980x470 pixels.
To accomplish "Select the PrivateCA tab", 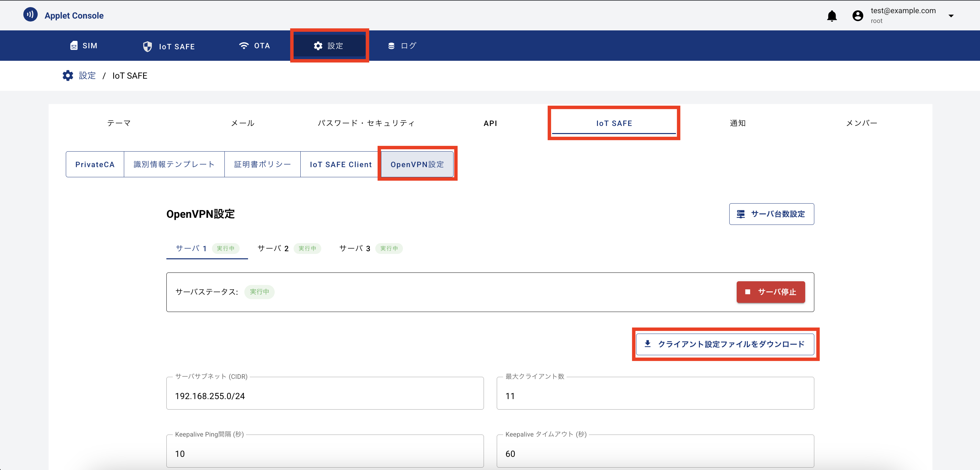I will tap(95, 164).
